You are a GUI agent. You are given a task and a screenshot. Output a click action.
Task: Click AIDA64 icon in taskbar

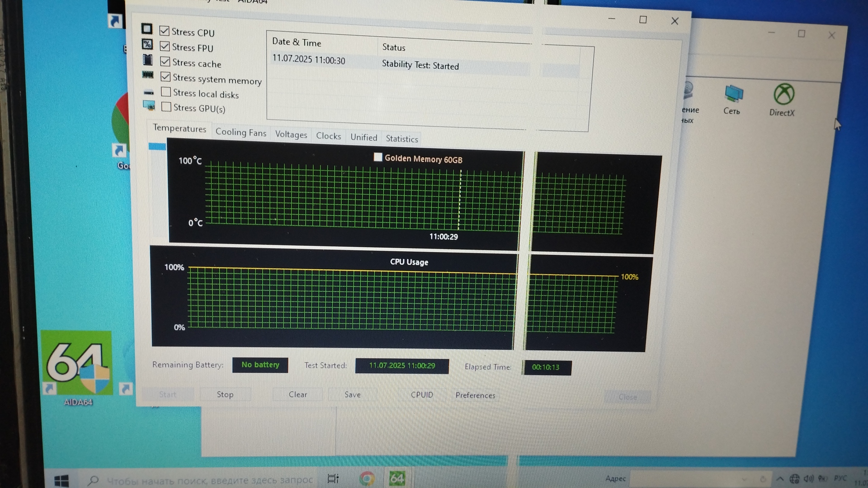(x=397, y=478)
